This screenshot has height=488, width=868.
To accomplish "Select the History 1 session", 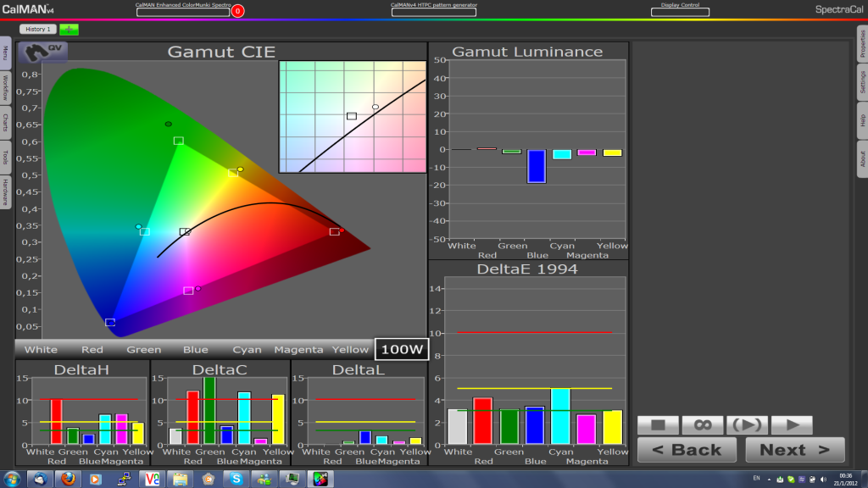I will [37, 28].
